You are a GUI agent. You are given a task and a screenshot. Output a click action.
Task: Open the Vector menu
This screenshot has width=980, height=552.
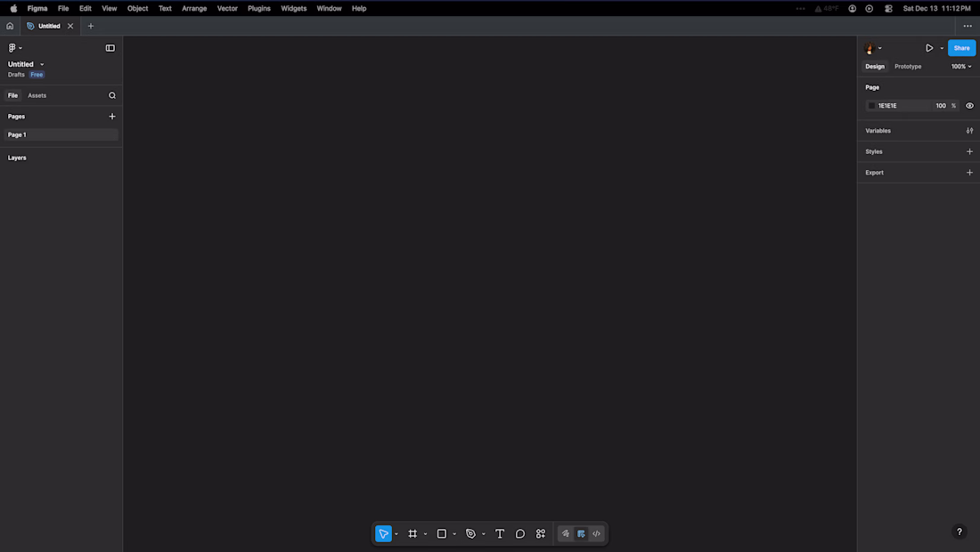pyautogui.click(x=227, y=9)
